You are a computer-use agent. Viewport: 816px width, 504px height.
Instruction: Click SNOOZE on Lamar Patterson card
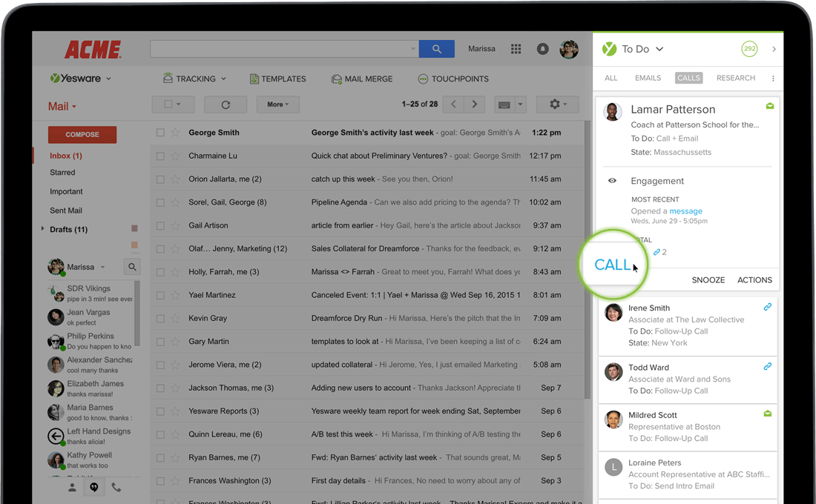point(708,280)
